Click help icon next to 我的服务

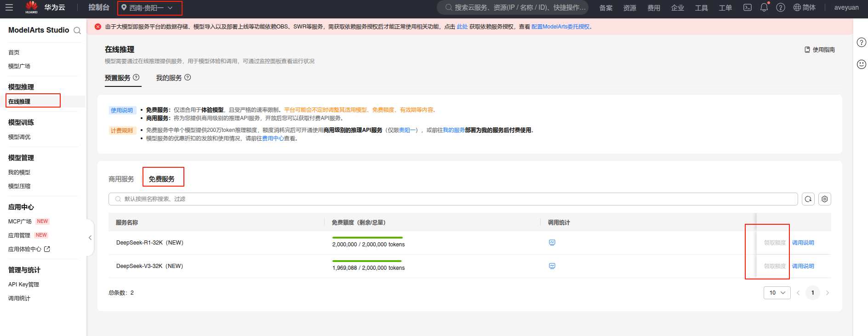tap(188, 77)
